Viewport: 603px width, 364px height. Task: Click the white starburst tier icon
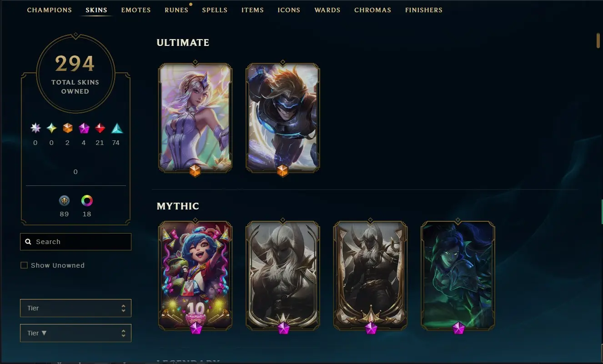pos(35,128)
